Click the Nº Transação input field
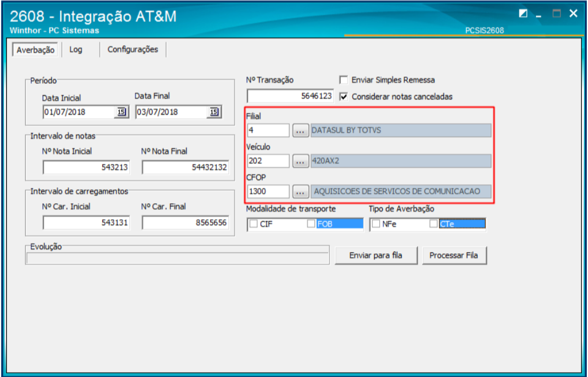Viewport: 588px width, 377px height. 290,96
